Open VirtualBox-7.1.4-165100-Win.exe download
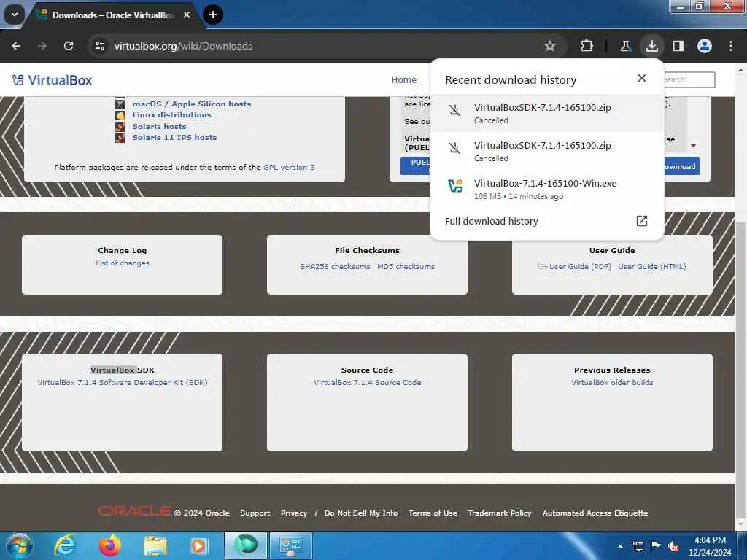The image size is (747, 560). pyautogui.click(x=547, y=189)
